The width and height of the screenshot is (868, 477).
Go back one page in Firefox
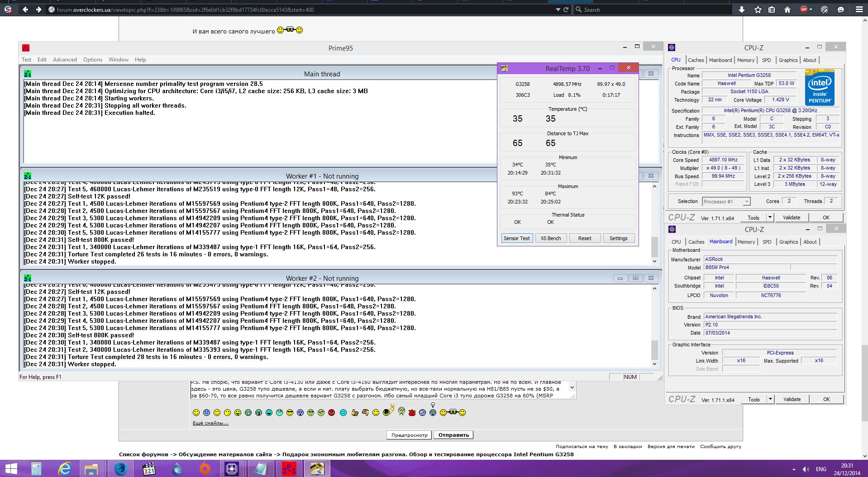(25, 9)
